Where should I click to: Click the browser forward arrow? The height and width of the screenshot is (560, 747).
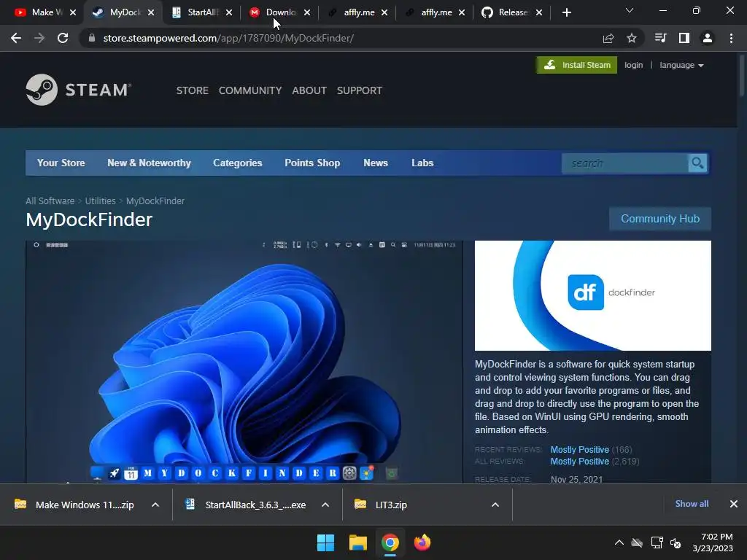point(39,38)
